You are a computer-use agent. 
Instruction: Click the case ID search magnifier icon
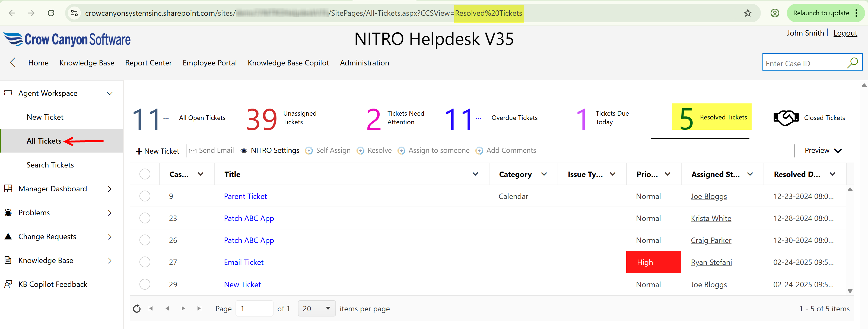853,62
